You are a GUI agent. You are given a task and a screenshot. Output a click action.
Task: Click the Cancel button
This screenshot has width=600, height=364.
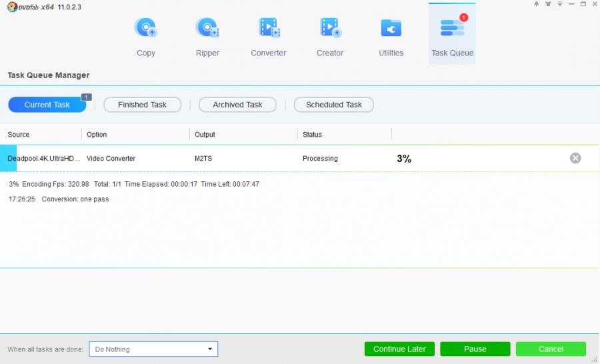[x=551, y=349]
